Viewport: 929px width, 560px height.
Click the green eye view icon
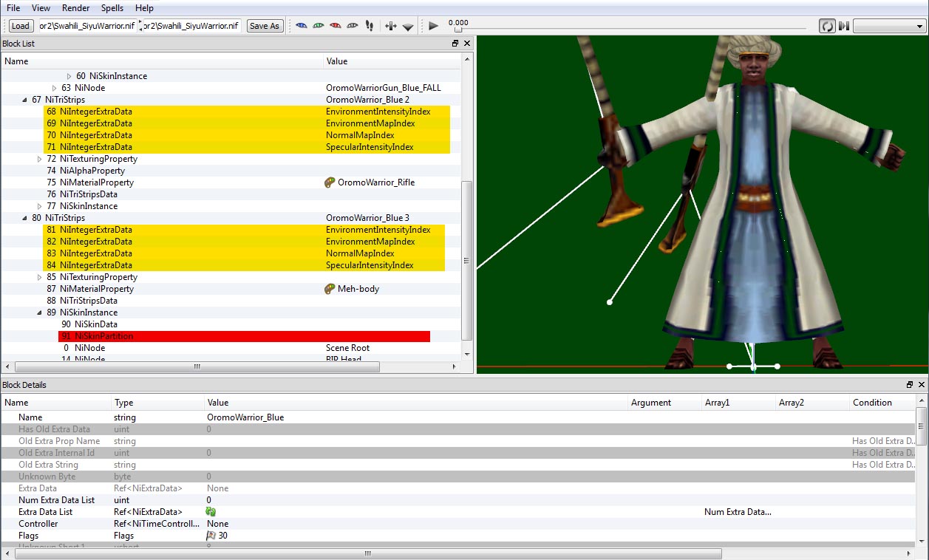[x=318, y=26]
